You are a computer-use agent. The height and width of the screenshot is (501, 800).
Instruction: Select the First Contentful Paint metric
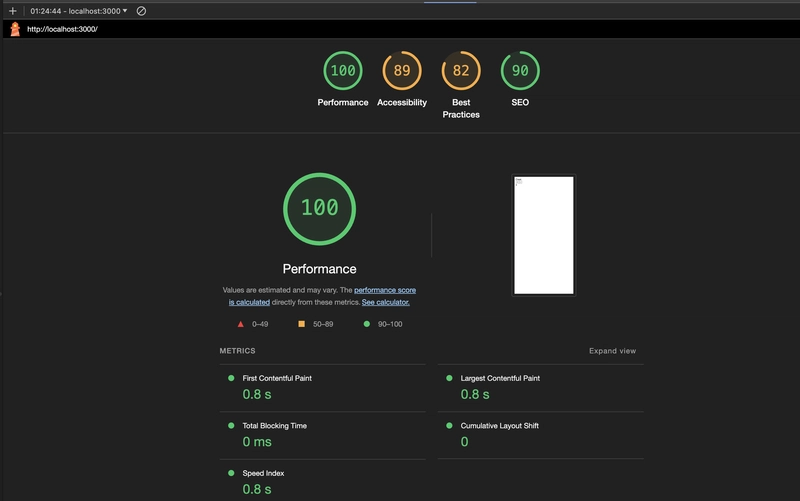tap(322, 388)
